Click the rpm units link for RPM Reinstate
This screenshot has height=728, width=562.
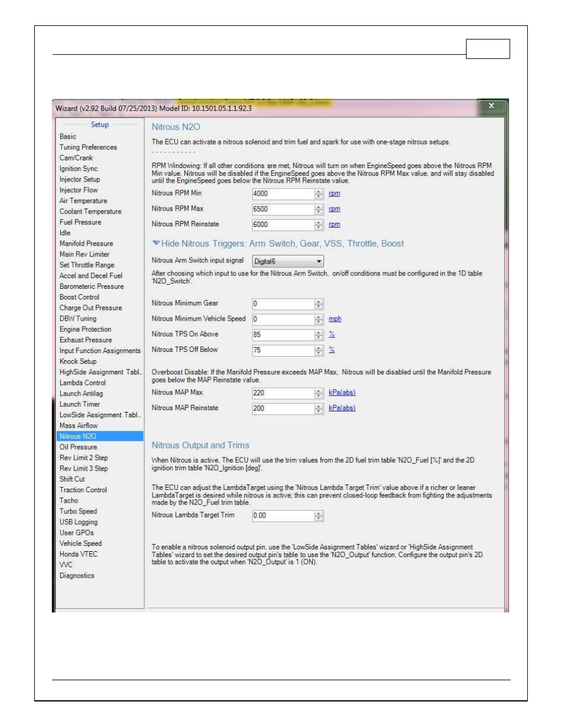[x=334, y=225]
